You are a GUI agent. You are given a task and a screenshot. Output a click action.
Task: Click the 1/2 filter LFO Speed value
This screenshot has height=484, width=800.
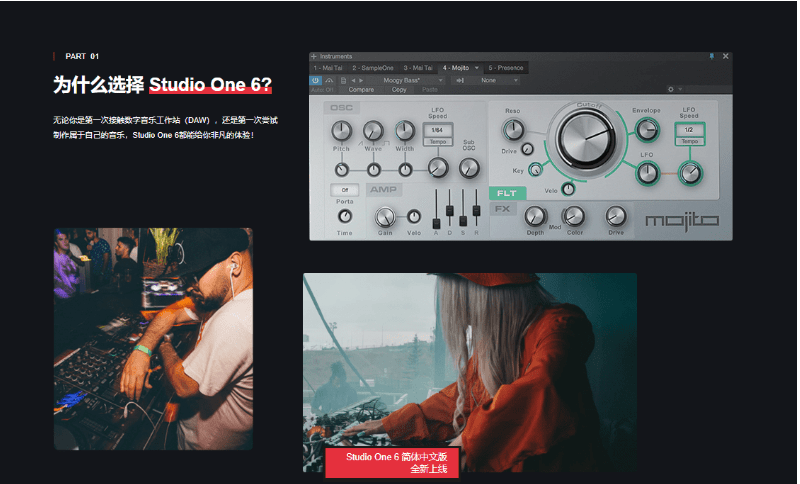coord(689,130)
